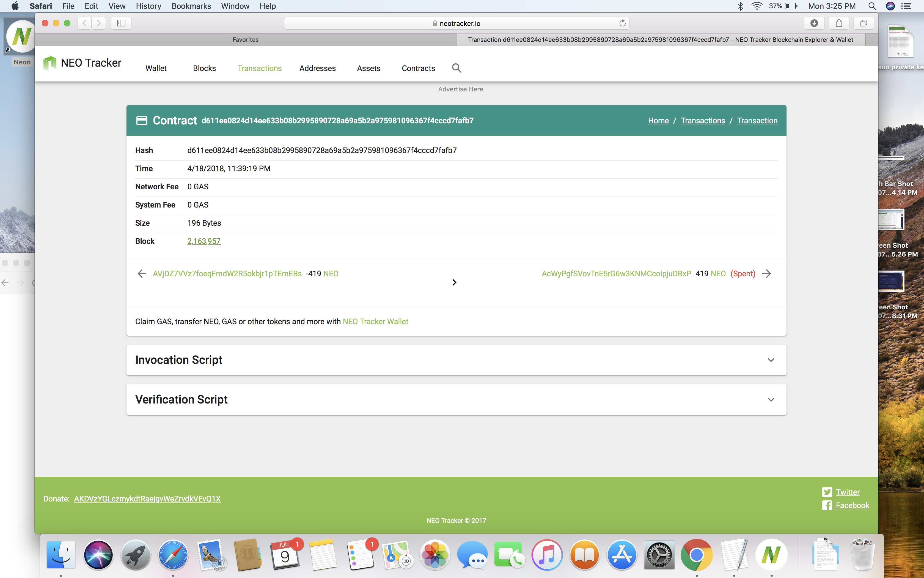
Task: Click the transaction hash value text
Action: (322, 151)
